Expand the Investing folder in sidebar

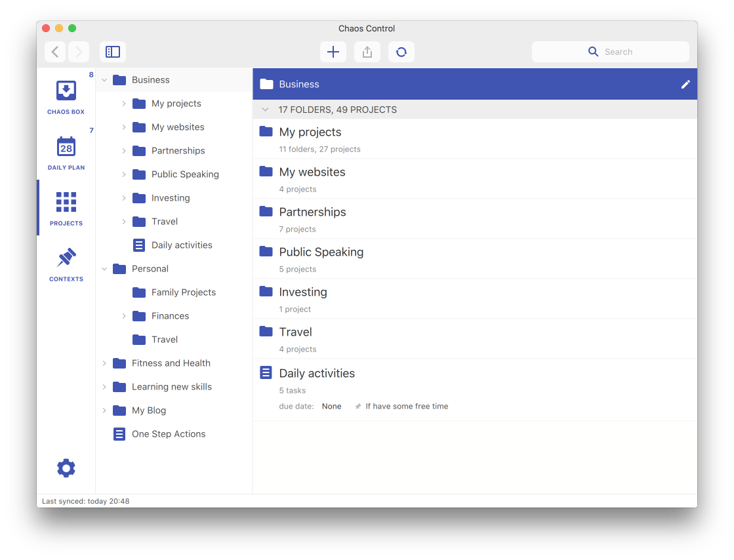[x=124, y=198]
